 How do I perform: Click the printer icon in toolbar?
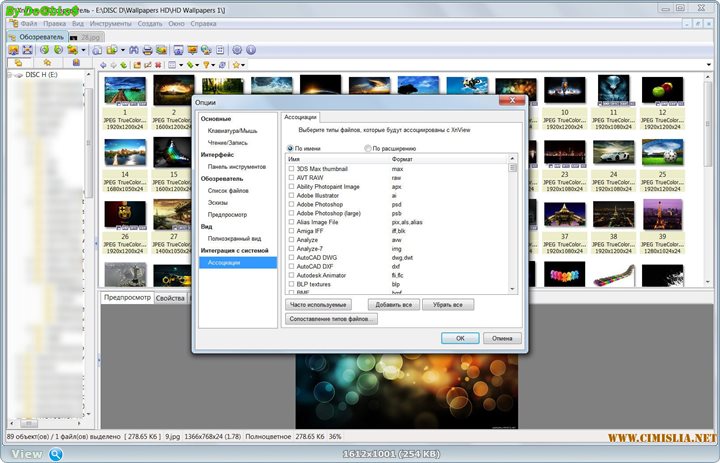pos(147,49)
